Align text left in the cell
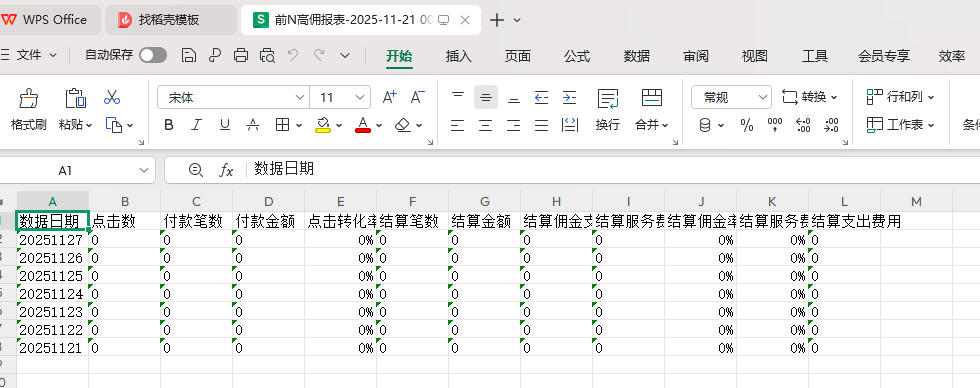The image size is (980, 388). tap(458, 125)
